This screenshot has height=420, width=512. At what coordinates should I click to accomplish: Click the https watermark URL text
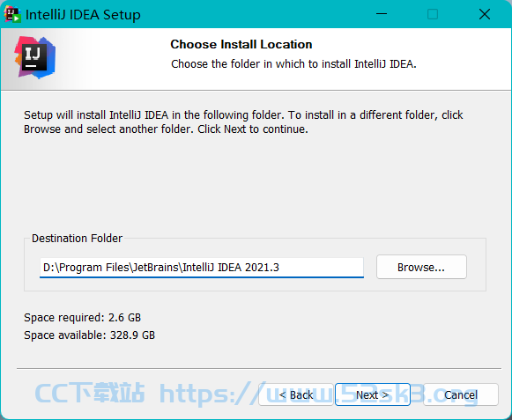319,394
